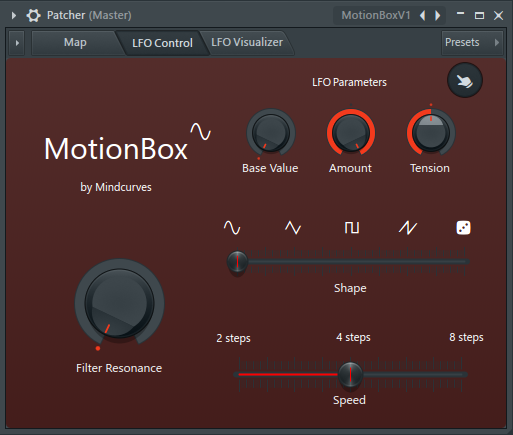The width and height of the screenshot is (513, 435).
Task: Click the 8 steps speed label
Action: pyautogui.click(x=466, y=337)
